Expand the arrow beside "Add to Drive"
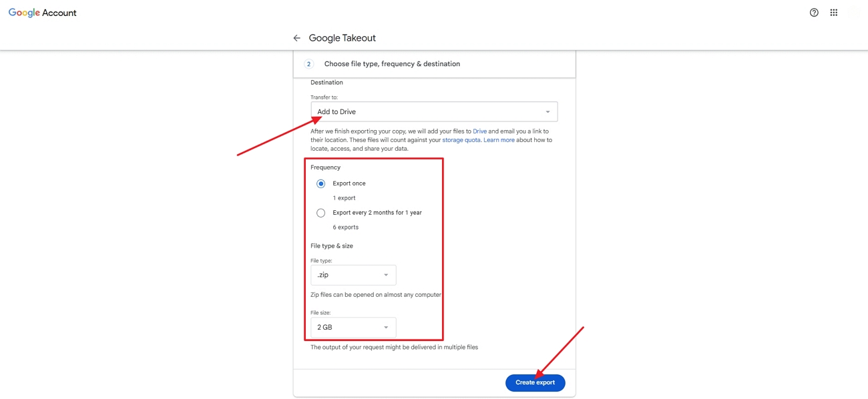This screenshot has width=868, height=399. coord(547,111)
